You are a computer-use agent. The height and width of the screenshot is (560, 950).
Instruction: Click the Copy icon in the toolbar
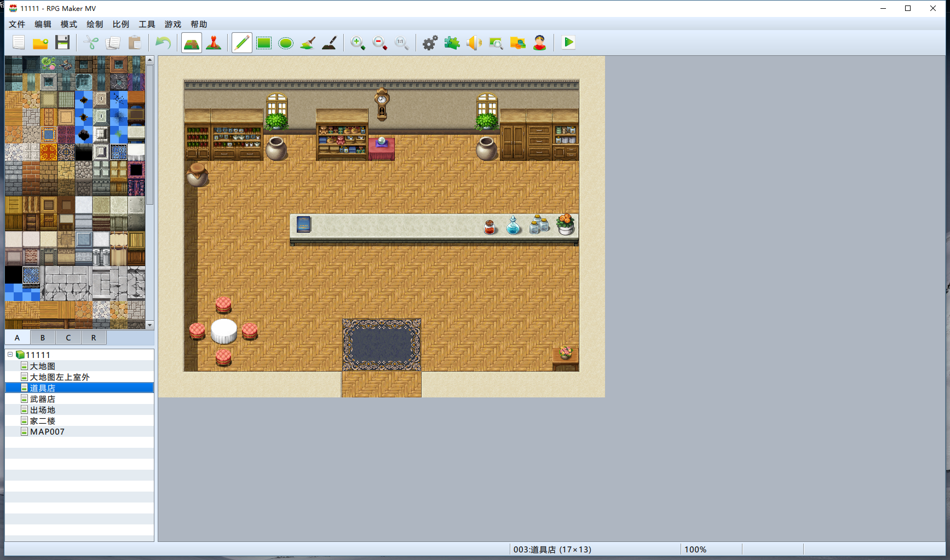(x=113, y=43)
